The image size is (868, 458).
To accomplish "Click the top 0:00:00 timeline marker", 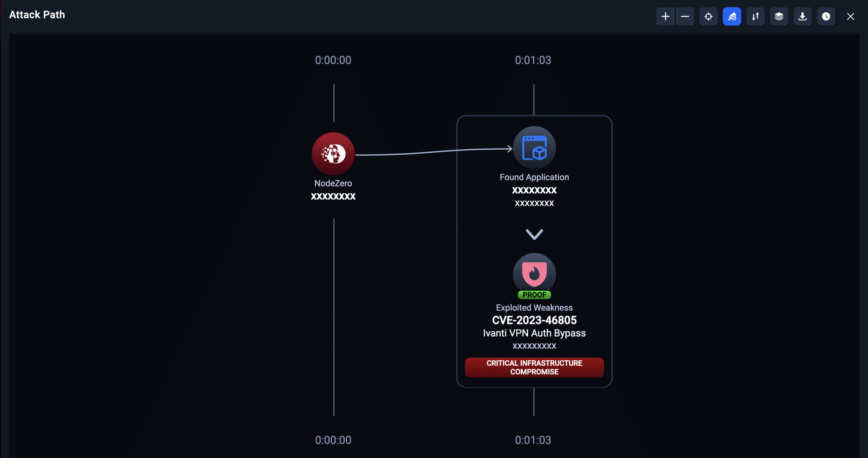I will (333, 60).
